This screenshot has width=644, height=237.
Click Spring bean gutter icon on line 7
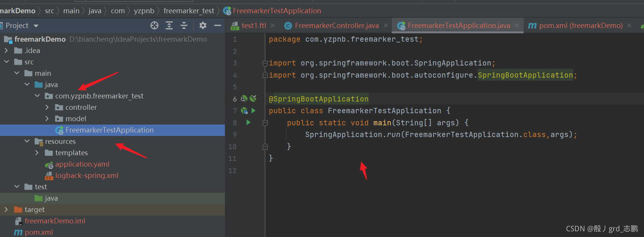click(245, 111)
